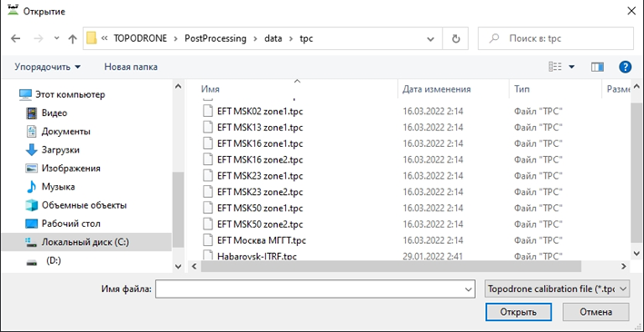Click horizontal scrollbar left arrow
Image resolution: width=644 pixels, height=332 pixels.
(x=193, y=267)
